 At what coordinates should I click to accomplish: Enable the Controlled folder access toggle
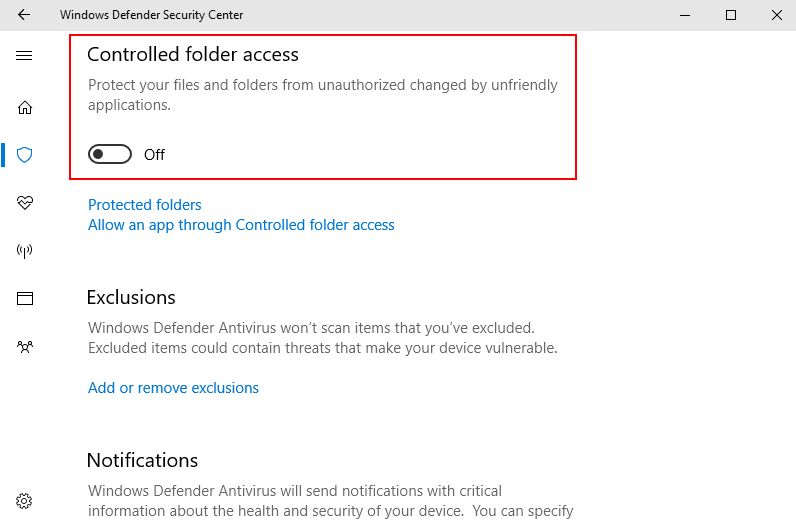pyautogui.click(x=110, y=154)
